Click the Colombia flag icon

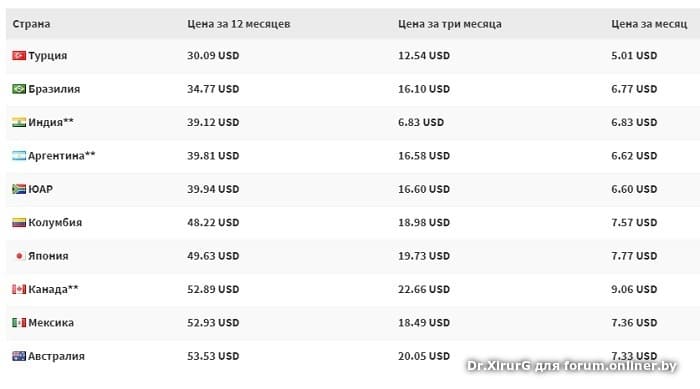coord(19,222)
